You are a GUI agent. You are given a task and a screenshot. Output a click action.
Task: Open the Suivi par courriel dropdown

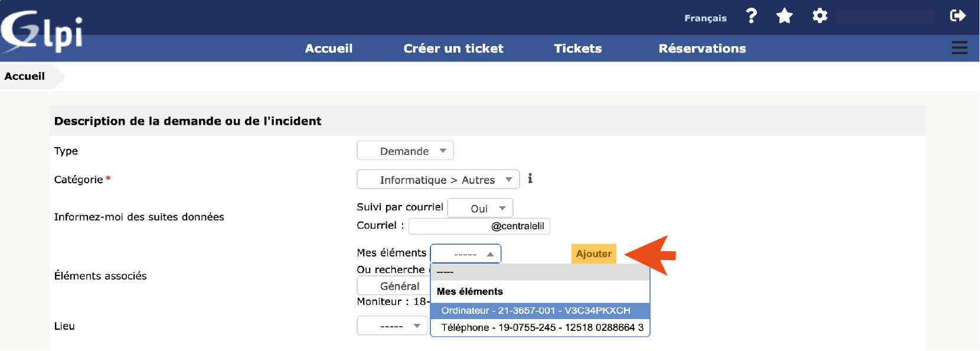(x=480, y=208)
